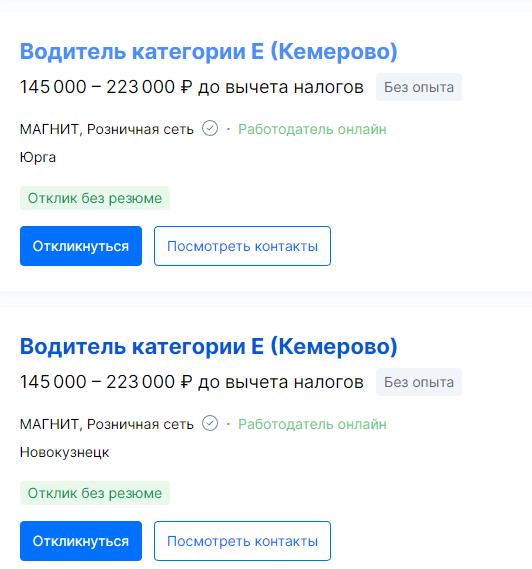The height and width of the screenshot is (569, 532).
Task: Click the Новокузнецк location text
Action: pyautogui.click(x=65, y=453)
